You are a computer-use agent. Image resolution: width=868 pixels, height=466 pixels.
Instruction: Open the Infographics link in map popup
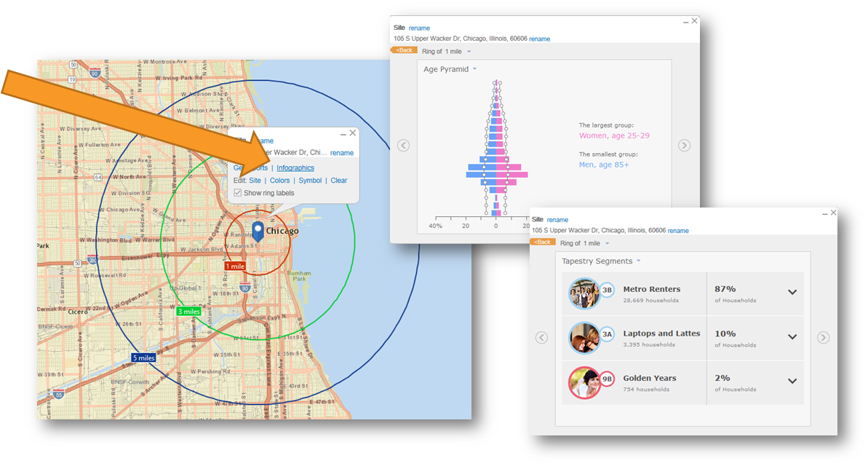(x=295, y=168)
